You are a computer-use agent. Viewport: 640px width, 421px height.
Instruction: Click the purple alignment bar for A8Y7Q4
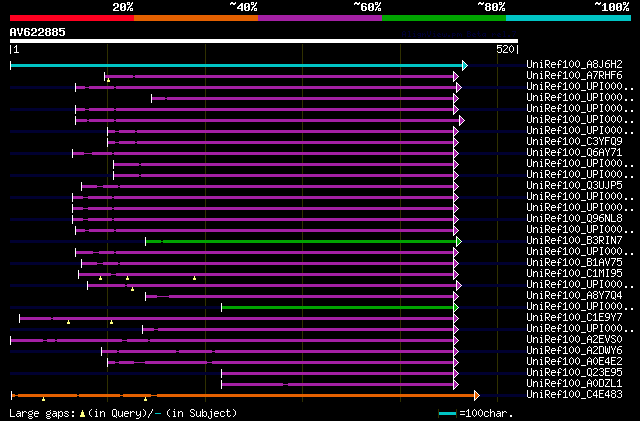coord(300,297)
